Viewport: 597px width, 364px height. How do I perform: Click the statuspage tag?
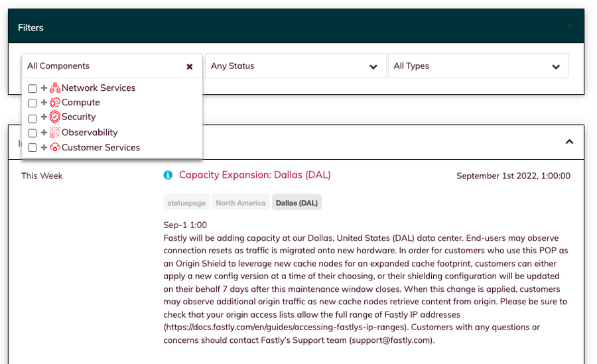pos(186,203)
